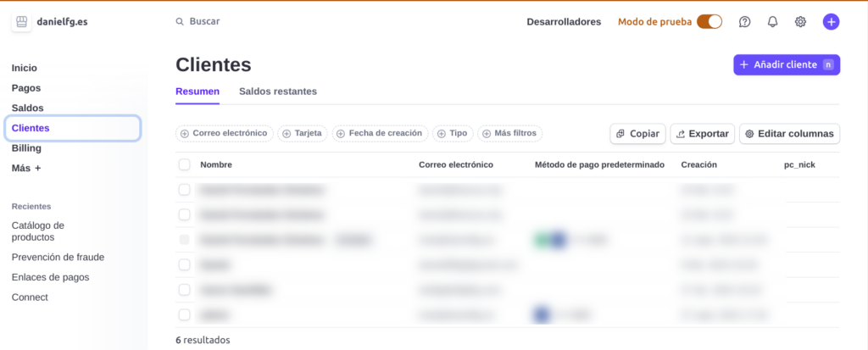Screen dimensions: 868x350
Task: Tick the first customer row checkbox
Action: [x=184, y=190]
